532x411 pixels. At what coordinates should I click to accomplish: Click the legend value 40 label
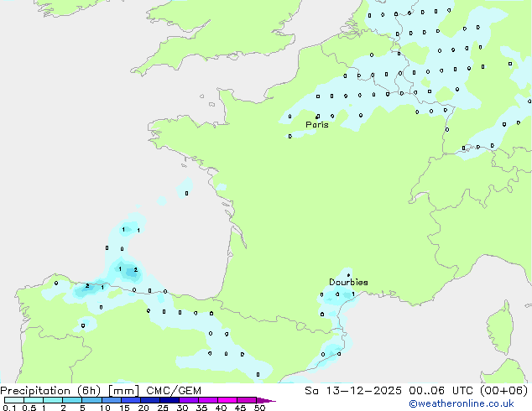coord(221,408)
